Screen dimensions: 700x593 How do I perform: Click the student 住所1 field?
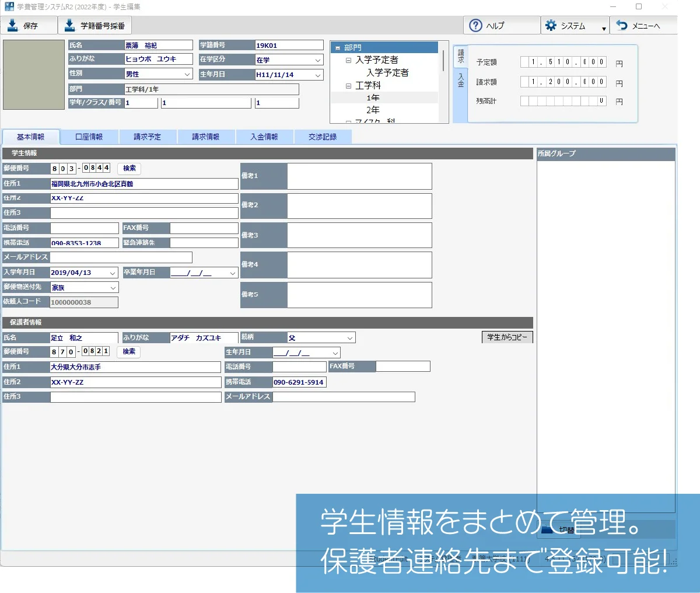[144, 184]
